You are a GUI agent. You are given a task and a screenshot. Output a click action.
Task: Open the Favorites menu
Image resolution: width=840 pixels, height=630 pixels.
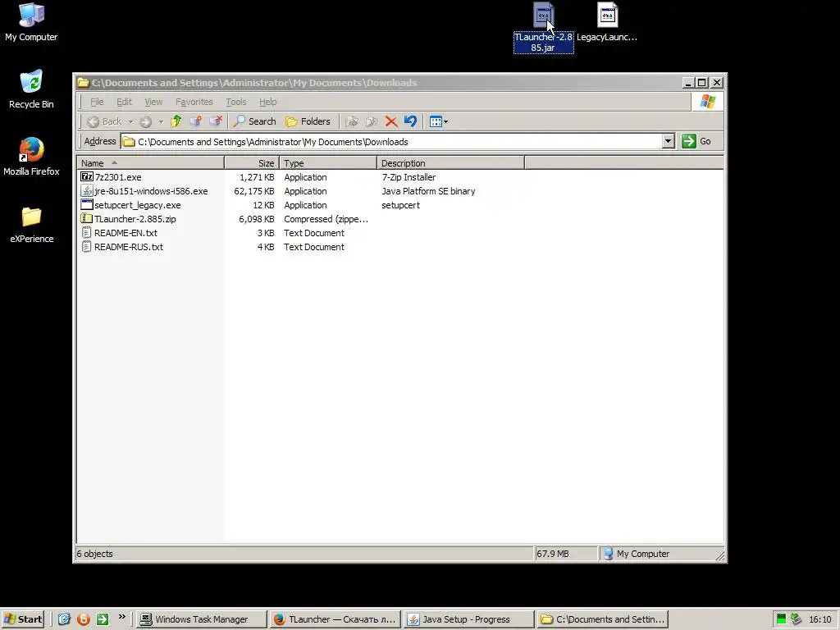pyautogui.click(x=194, y=102)
